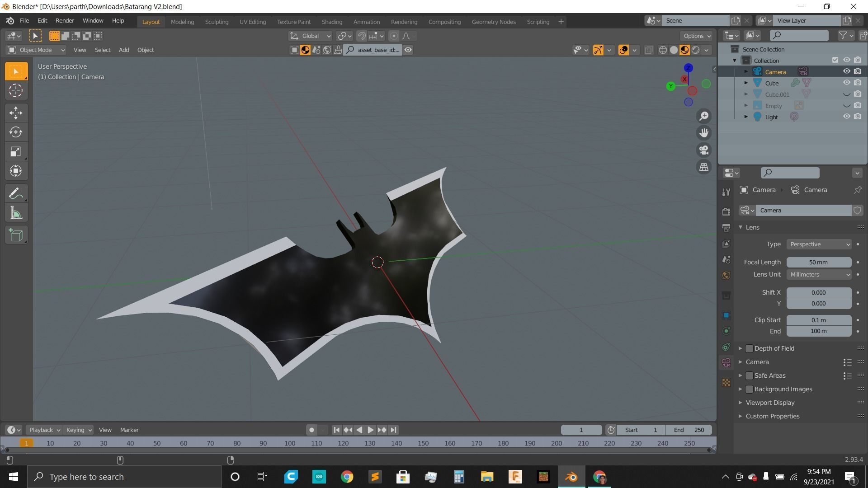Switch to wireframe viewport shading

point(663,50)
